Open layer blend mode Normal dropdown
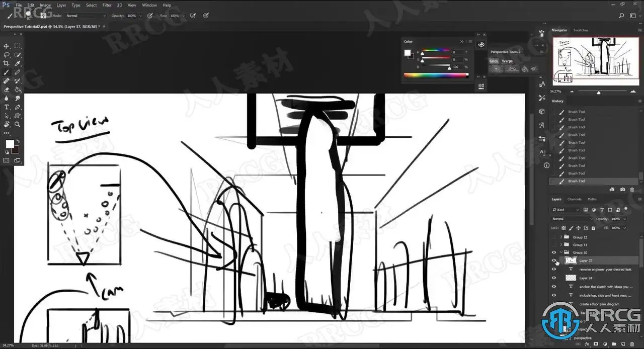The height and width of the screenshot is (349, 644). point(573,219)
